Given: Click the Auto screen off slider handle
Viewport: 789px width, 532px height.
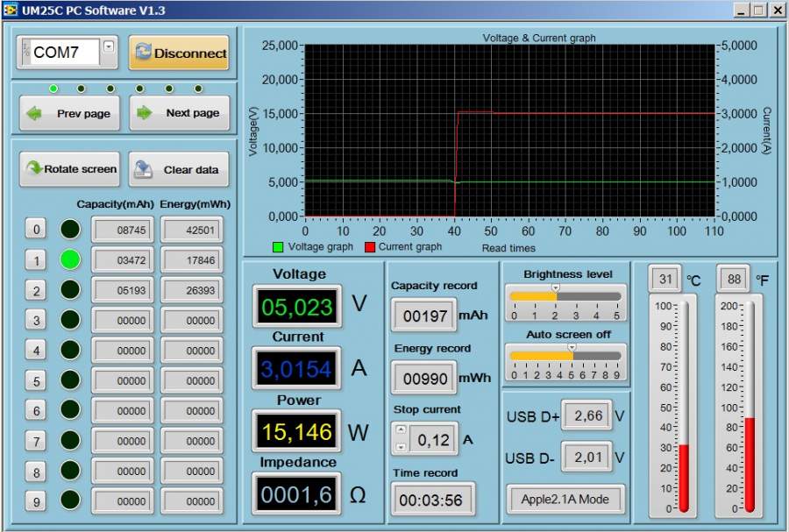Looking at the screenshot, I should [572, 347].
